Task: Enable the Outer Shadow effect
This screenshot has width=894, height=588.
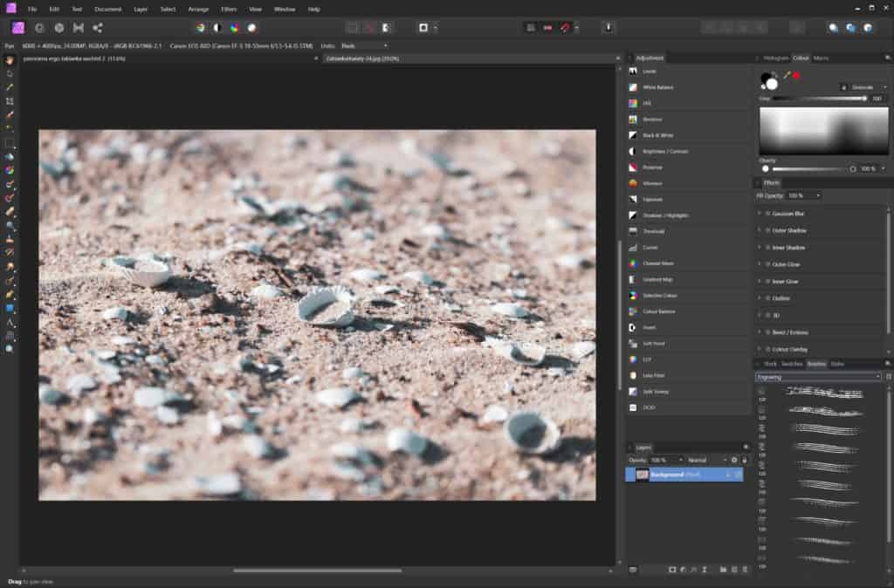Action: [767, 230]
